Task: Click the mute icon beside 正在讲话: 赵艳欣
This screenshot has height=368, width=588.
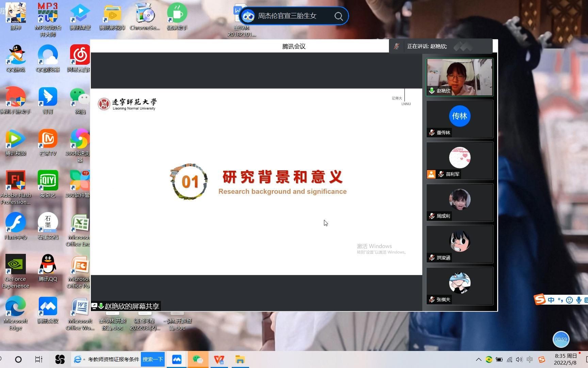Action: coord(396,46)
